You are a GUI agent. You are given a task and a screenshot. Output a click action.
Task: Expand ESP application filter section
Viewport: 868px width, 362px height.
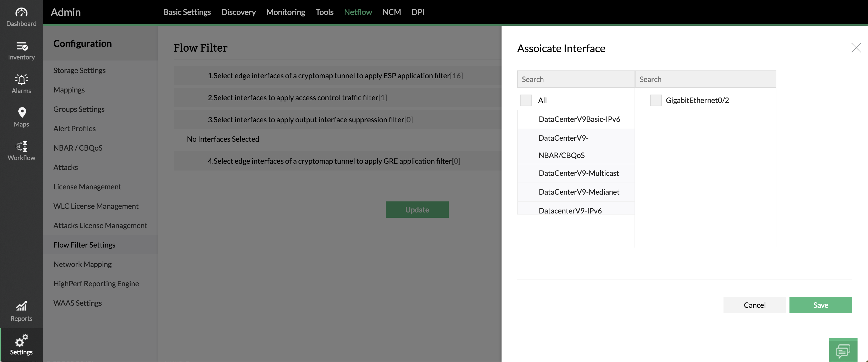tap(335, 76)
